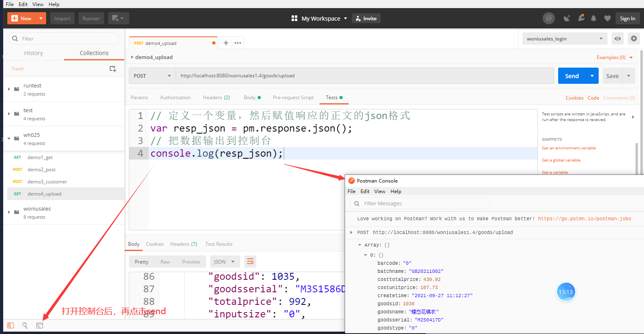The image size is (644, 334).
Task: Click the New button plus icon
Action: 15,18
